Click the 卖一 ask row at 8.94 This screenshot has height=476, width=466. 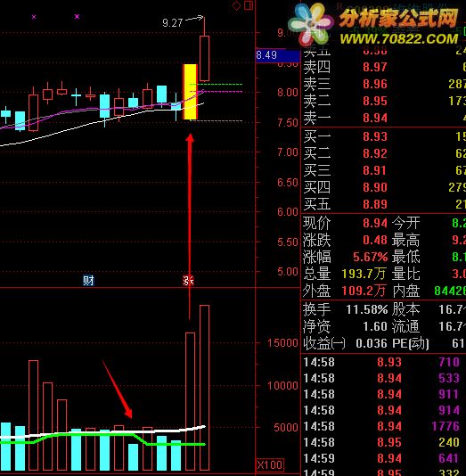tap(385, 118)
